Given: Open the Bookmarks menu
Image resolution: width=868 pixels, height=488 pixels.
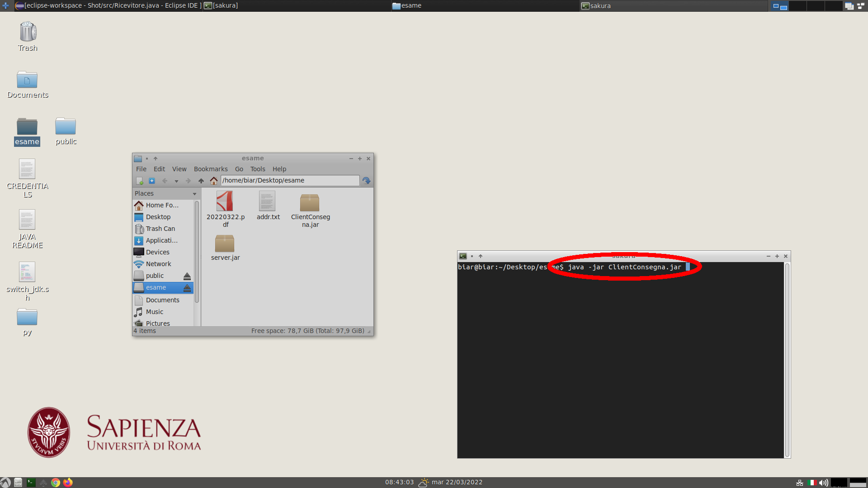Looking at the screenshot, I should point(211,169).
